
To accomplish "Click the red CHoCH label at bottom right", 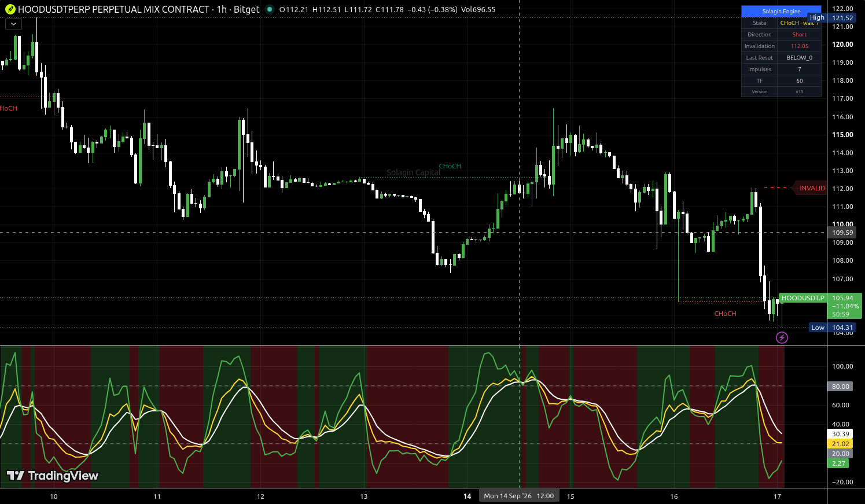I will click(725, 314).
